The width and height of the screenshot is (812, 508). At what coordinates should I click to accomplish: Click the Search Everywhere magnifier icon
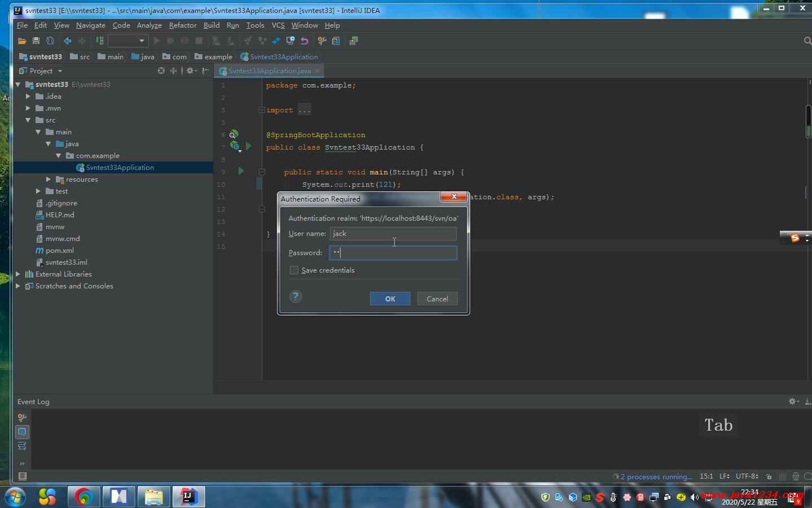807,41
